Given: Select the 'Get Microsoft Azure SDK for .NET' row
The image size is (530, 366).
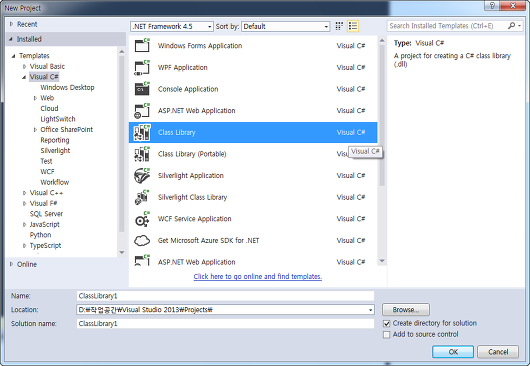Looking at the screenshot, I should tap(253, 241).
